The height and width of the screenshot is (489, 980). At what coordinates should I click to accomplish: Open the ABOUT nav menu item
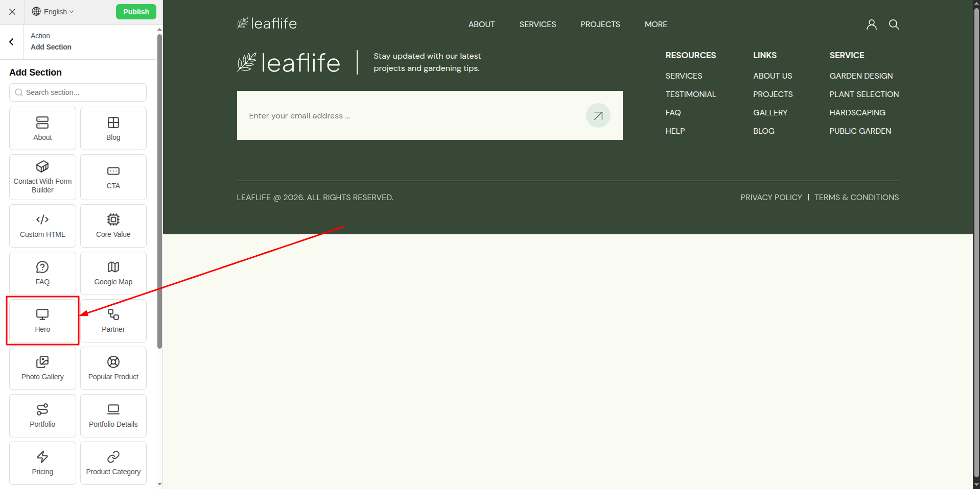click(x=481, y=25)
